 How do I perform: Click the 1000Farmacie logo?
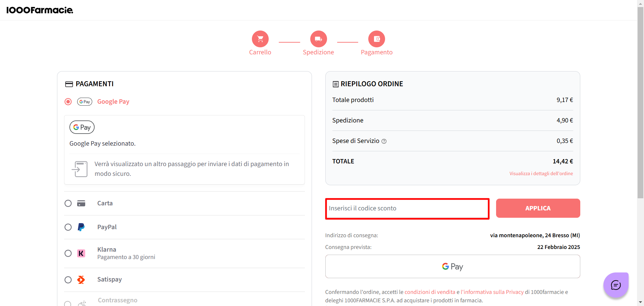point(40,10)
